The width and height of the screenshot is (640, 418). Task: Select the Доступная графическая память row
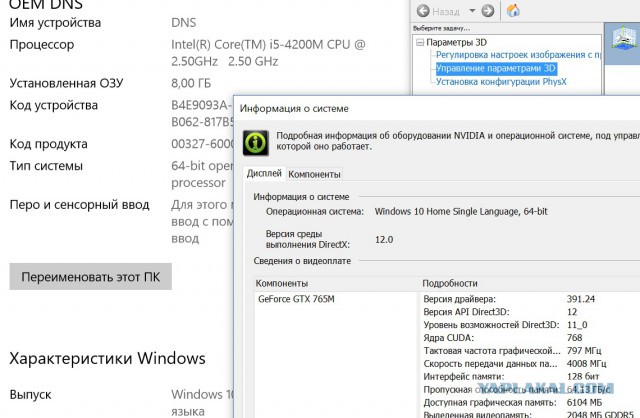tap(531, 403)
